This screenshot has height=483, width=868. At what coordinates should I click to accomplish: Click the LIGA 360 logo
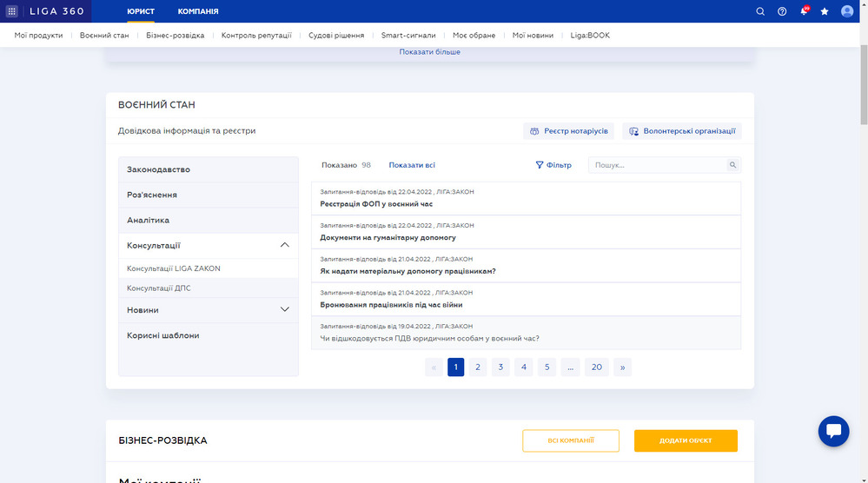(57, 11)
